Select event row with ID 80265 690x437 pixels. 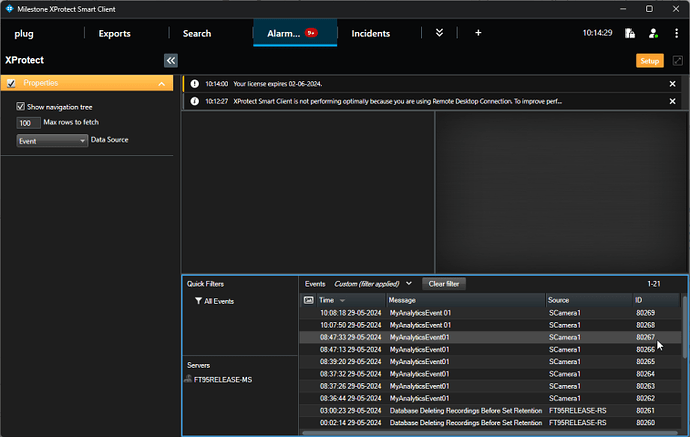pos(490,362)
